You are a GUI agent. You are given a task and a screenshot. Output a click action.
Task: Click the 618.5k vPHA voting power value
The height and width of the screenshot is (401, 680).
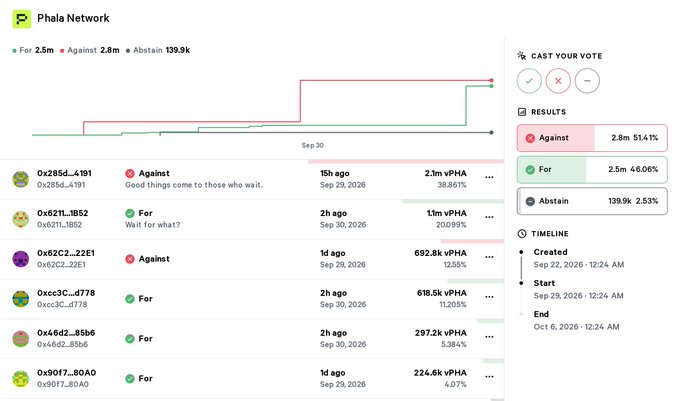point(441,293)
